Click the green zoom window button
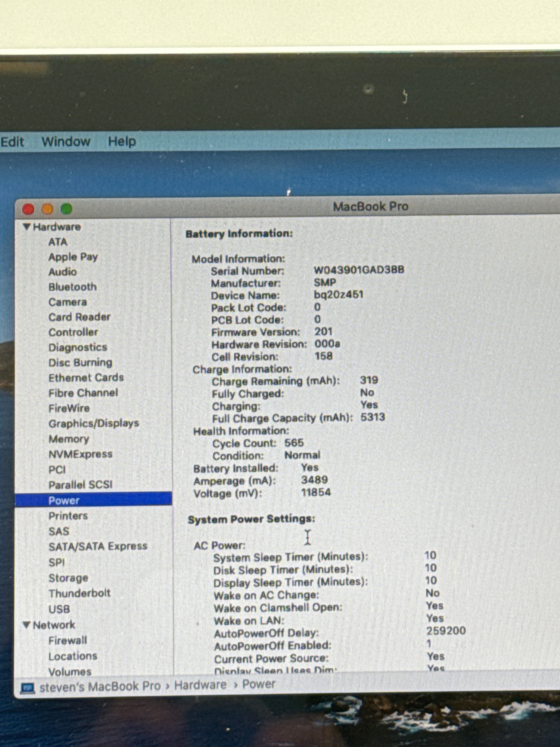Image resolution: width=560 pixels, height=747 pixels. 66,209
